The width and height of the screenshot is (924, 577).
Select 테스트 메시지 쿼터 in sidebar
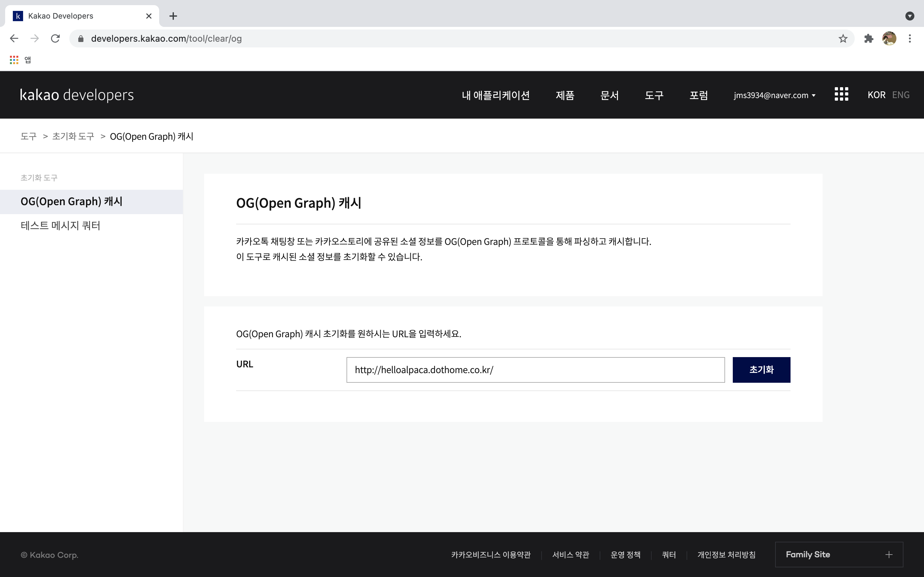(60, 226)
